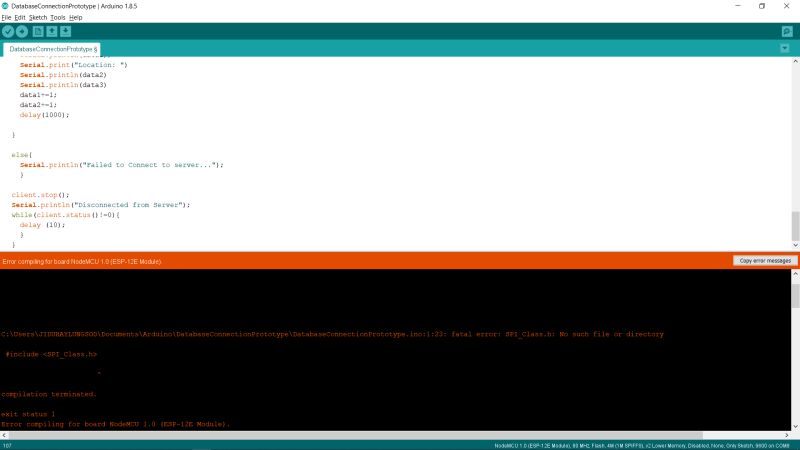Restore down the Arduino window
The width and height of the screenshot is (800, 450).
[x=762, y=6]
